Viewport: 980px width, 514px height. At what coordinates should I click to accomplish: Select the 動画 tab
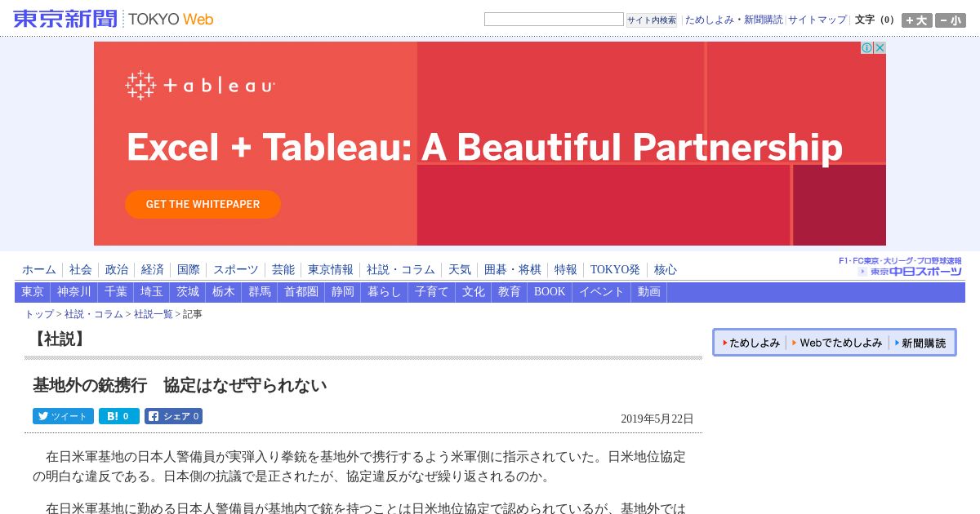(x=649, y=292)
